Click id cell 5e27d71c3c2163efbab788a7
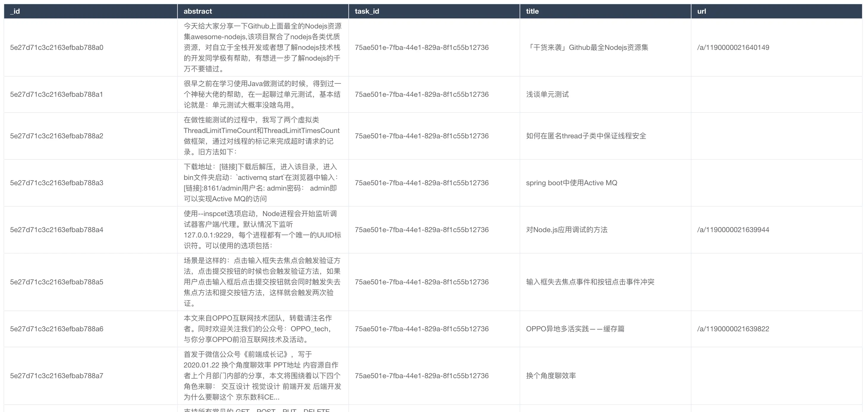 pyautogui.click(x=56, y=376)
